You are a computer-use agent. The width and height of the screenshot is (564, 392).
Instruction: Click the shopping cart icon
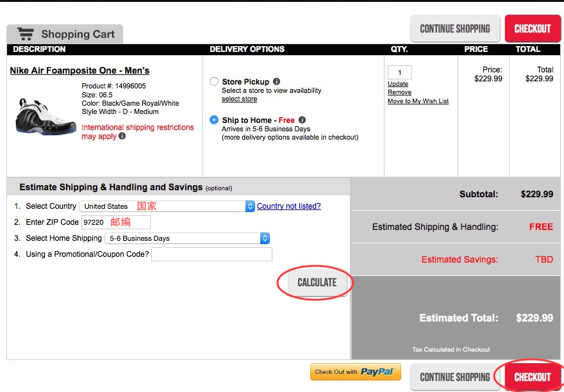26,34
